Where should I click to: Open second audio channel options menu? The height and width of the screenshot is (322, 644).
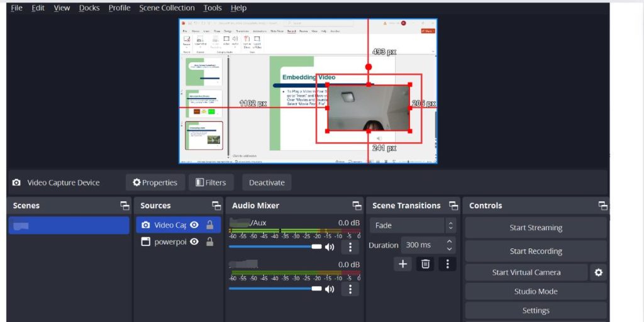pos(350,289)
